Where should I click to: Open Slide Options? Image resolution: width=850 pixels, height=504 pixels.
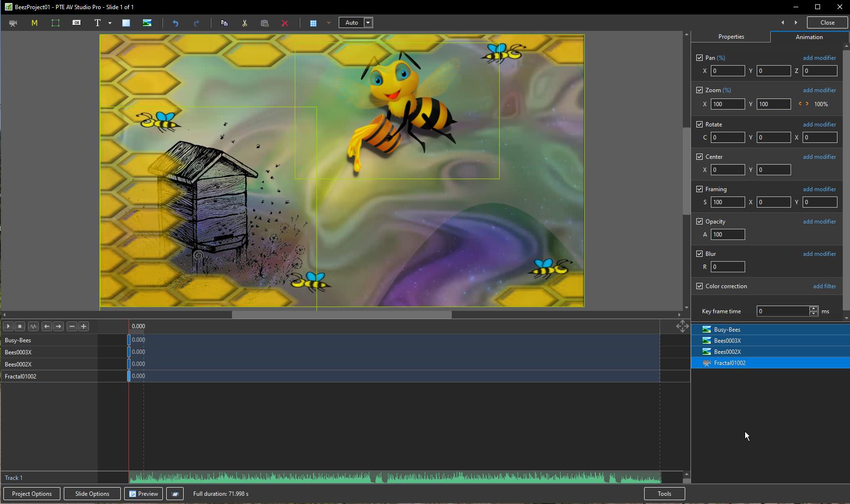(92, 494)
